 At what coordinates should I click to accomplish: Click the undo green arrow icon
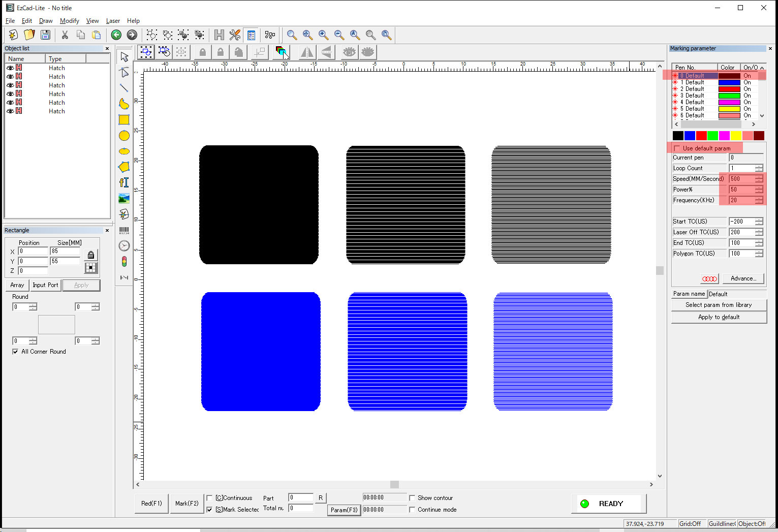116,35
